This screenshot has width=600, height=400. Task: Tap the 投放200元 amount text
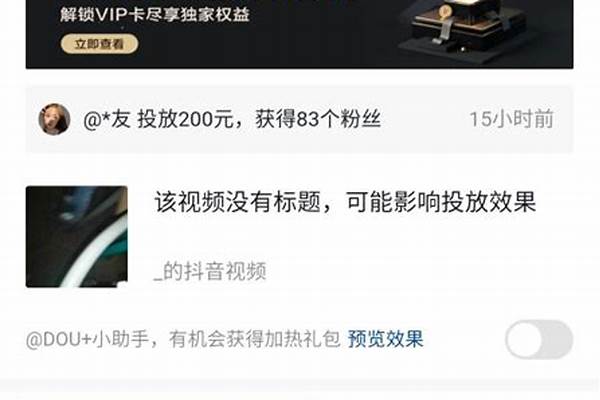click(185, 119)
